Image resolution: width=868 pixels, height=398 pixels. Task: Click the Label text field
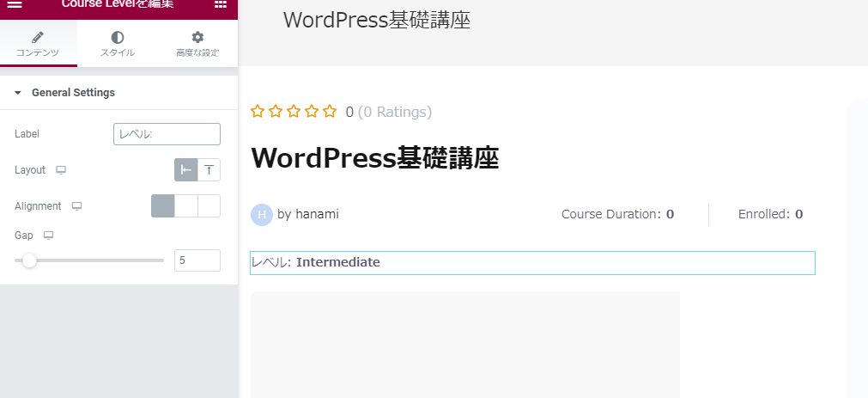pos(167,134)
